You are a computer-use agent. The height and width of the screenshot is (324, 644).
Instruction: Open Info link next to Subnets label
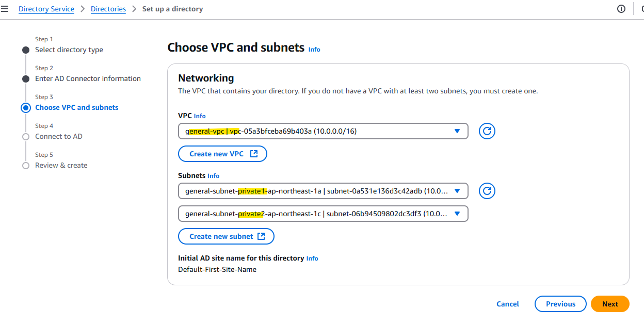point(213,176)
